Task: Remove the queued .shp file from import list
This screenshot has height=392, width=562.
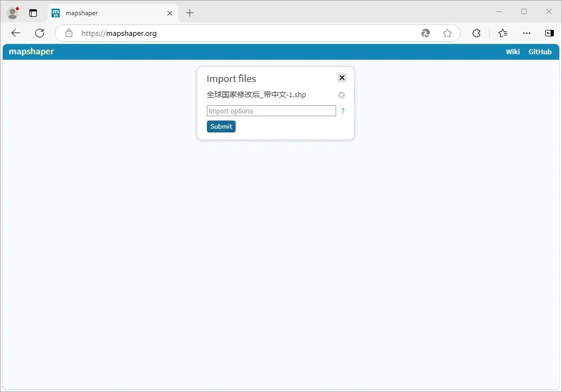Action: coord(342,95)
